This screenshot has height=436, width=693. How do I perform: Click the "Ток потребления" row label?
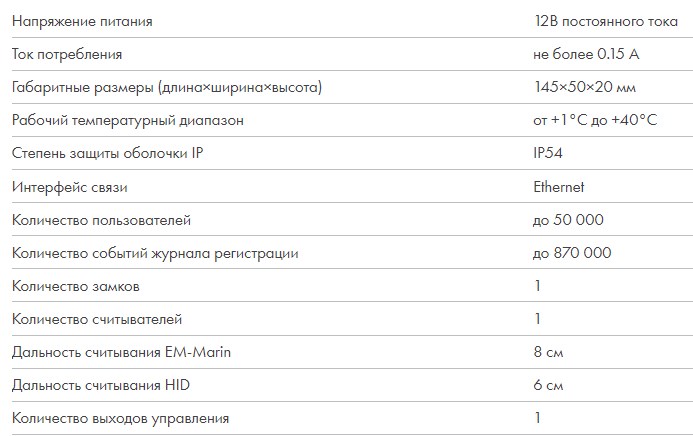[67, 54]
